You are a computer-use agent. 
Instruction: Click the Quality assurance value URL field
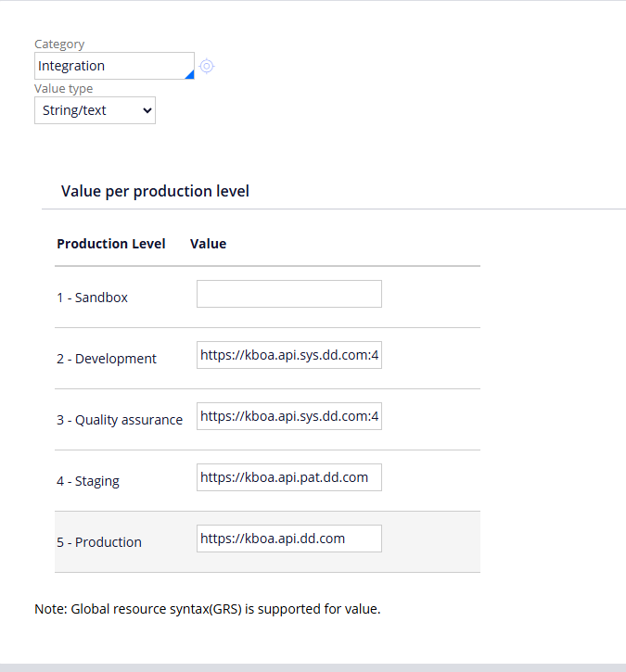289,416
